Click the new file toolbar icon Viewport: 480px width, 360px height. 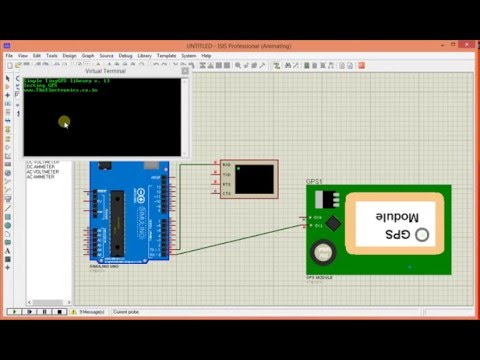pyautogui.click(x=10, y=65)
